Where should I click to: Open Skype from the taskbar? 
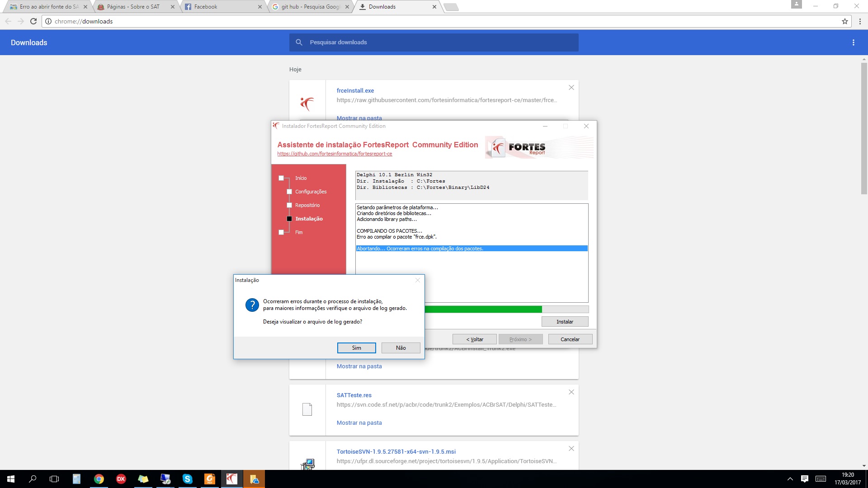click(x=187, y=479)
